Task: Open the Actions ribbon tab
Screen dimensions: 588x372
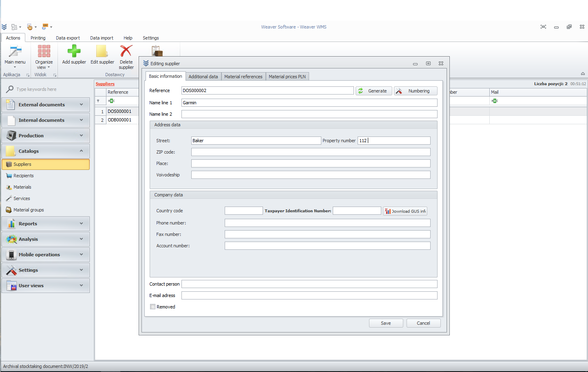Action: (13, 38)
